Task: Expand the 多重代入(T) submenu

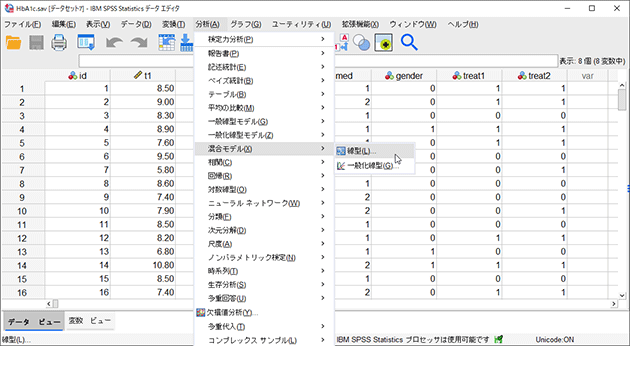Action: point(264,327)
